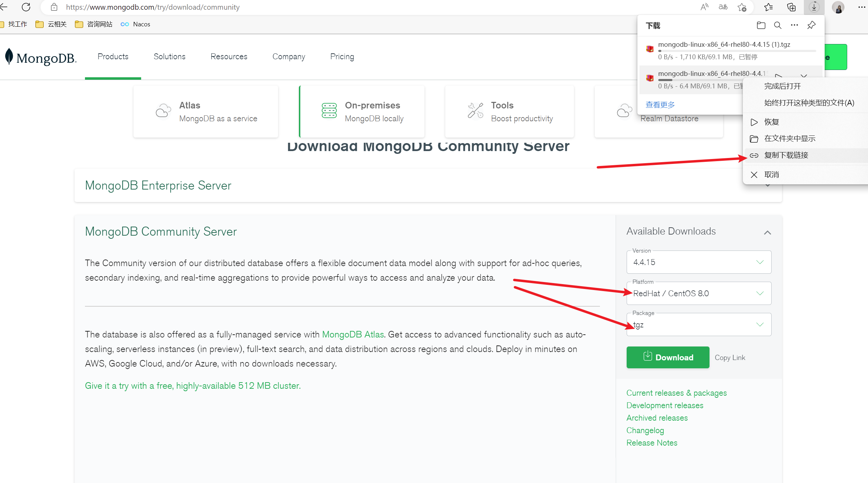This screenshot has width=868, height=483.
Task: Click the read aloud icon
Action: (704, 7)
